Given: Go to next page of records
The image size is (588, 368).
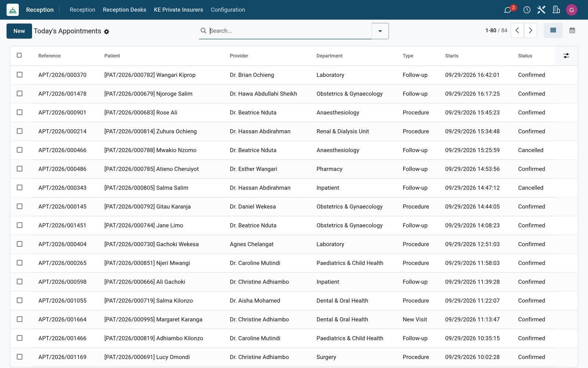Looking at the screenshot, I should (x=530, y=31).
